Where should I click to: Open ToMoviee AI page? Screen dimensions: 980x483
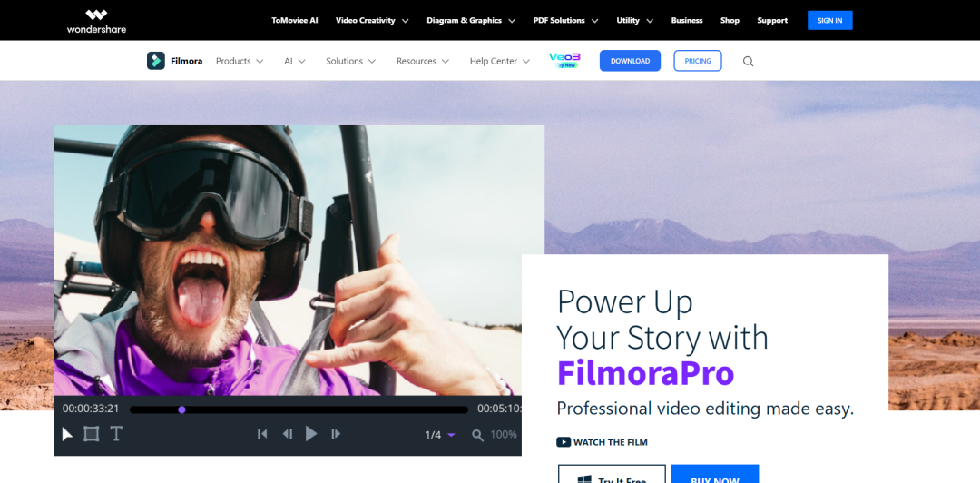tap(294, 21)
